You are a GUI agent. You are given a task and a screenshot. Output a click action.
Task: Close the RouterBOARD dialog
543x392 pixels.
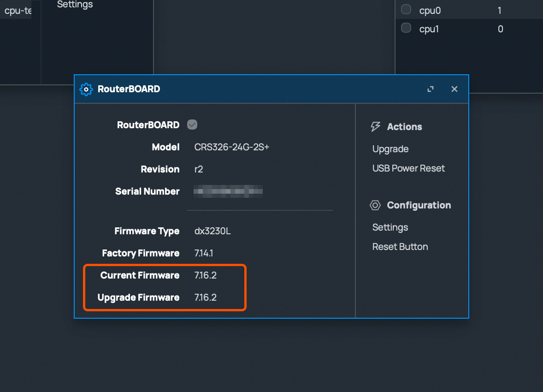[x=454, y=89]
